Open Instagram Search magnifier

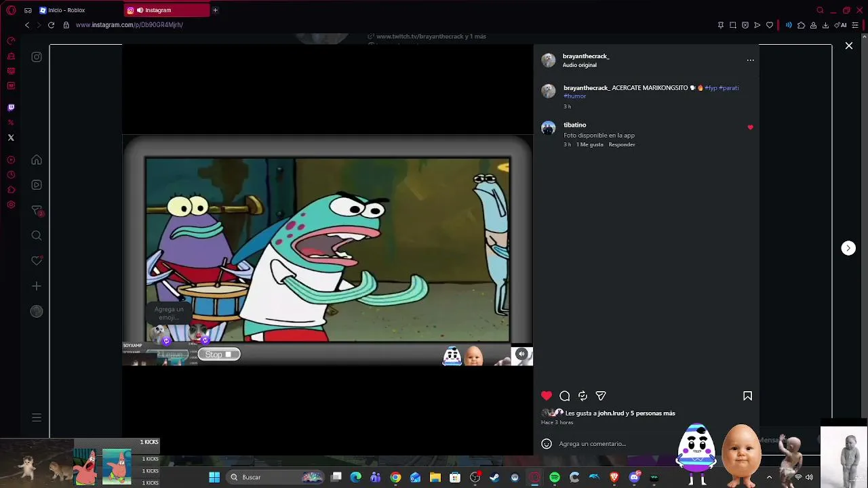coord(37,236)
